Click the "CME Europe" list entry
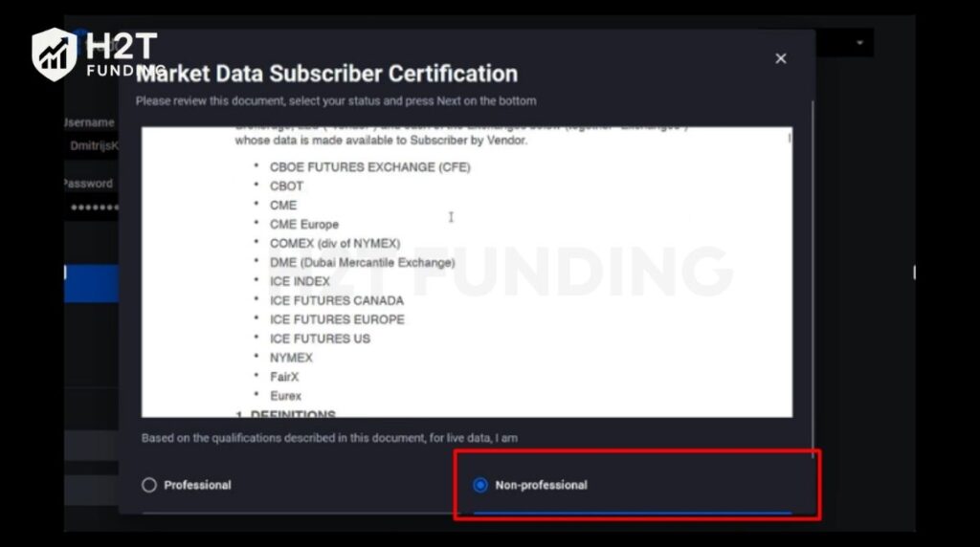 click(303, 224)
